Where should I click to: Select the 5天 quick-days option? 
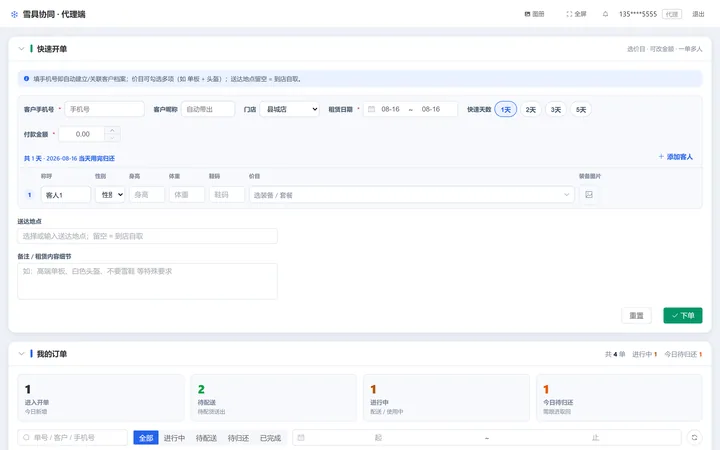tap(581, 109)
